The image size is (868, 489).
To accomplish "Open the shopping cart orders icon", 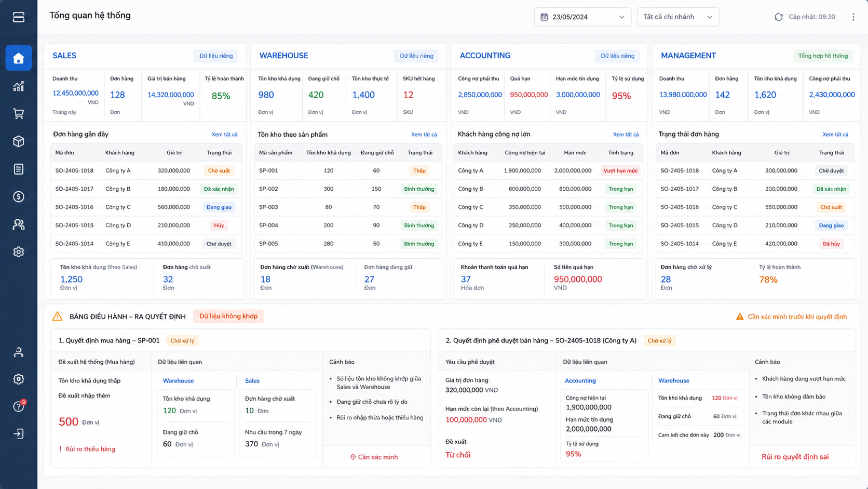I will pyautogui.click(x=19, y=114).
